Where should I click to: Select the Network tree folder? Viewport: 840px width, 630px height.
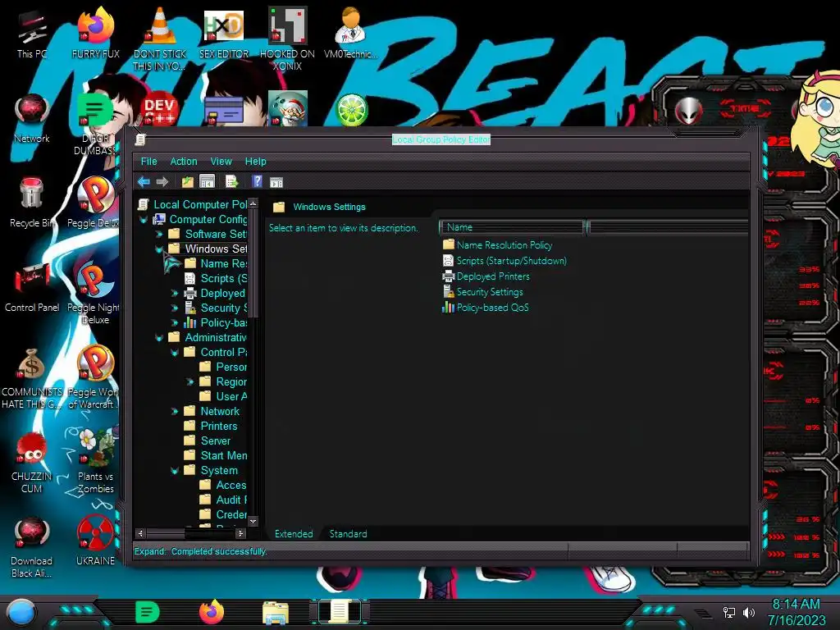pyautogui.click(x=212, y=412)
